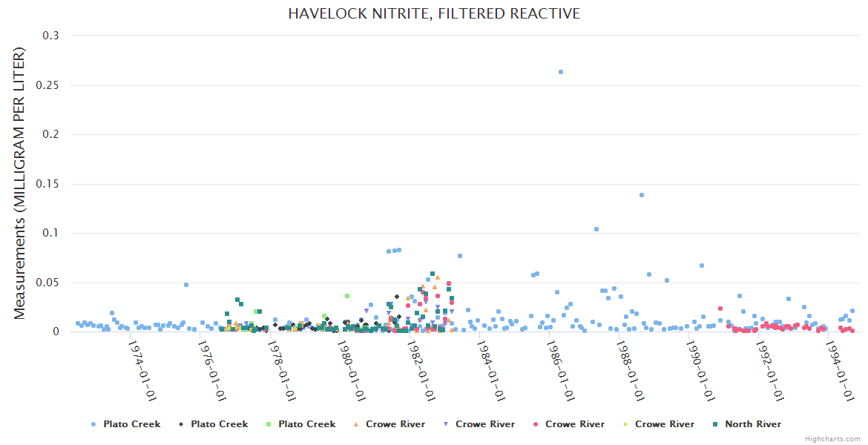Open the Highcharts.com credit link
868x445 pixels.
coord(834,439)
